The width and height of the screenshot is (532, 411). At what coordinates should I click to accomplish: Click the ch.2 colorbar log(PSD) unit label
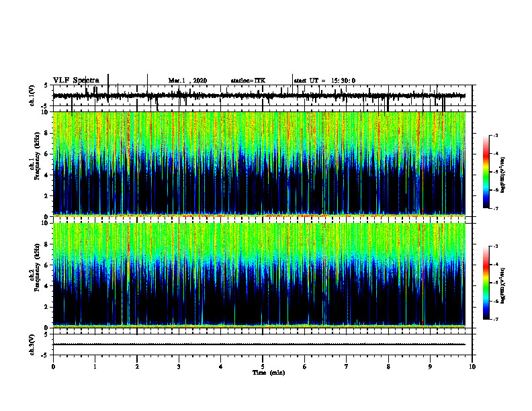(x=503, y=285)
